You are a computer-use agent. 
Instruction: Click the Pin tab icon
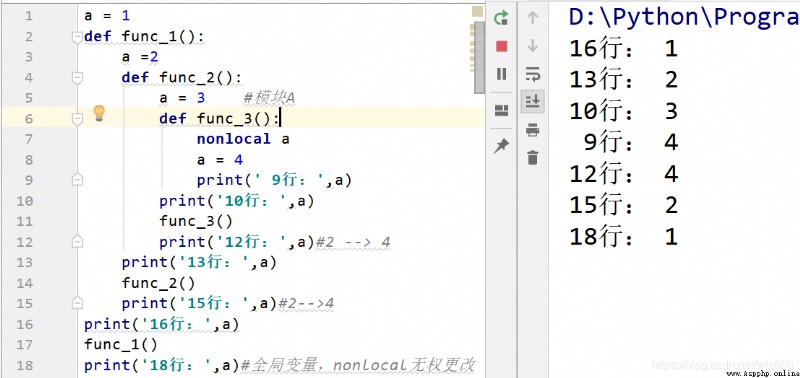[x=502, y=146]
